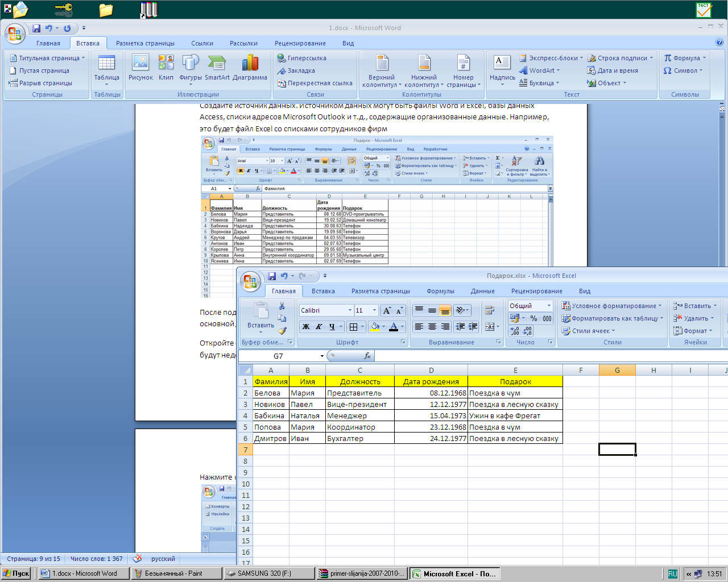
Task: Insert a picture via Рисунок icon
Action: tap(140, 68)
